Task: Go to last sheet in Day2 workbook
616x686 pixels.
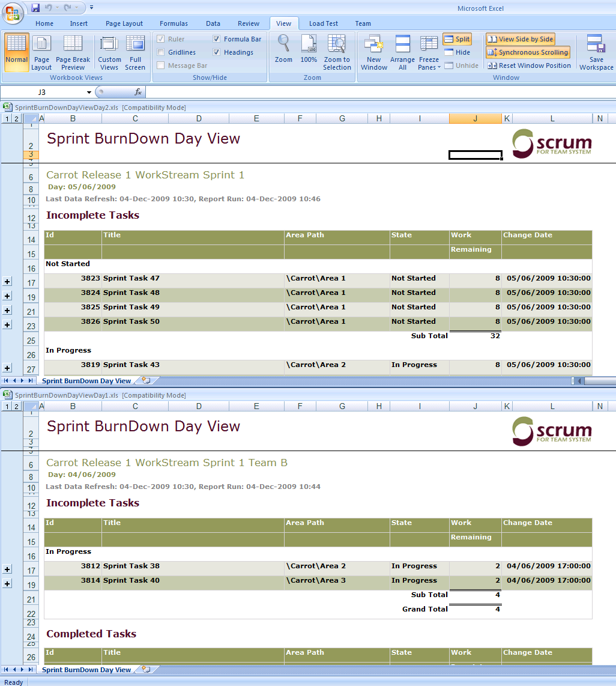Action: pyautogui.click(x=30, y=381)
